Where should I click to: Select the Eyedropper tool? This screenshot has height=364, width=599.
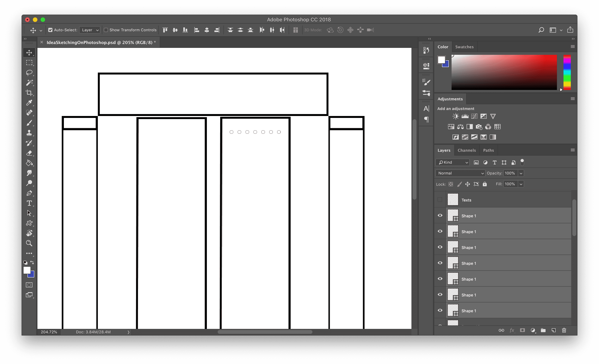pyautogui.click(x=29, y=103)
